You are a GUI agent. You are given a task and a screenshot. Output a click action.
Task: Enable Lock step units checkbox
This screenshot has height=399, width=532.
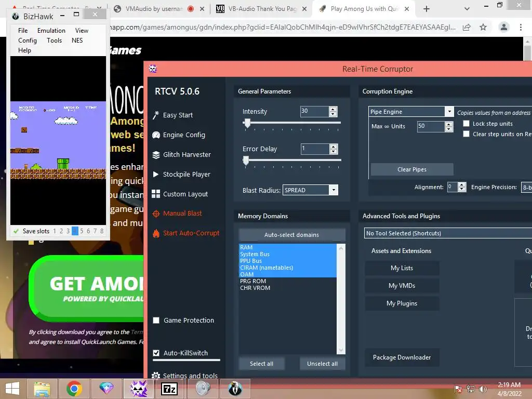467,124
